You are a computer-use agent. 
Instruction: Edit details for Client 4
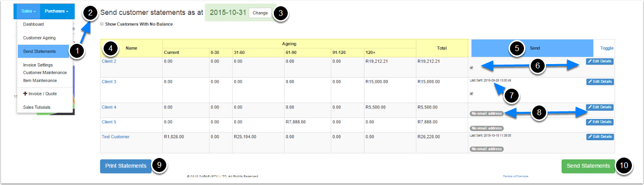(x=600, y=107)
